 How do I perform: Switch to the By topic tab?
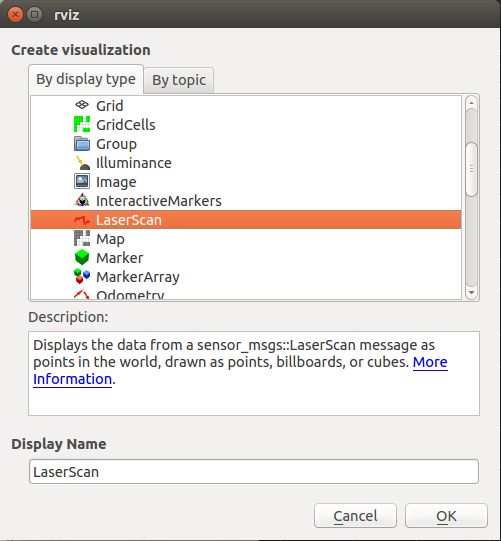pos(179,80)
